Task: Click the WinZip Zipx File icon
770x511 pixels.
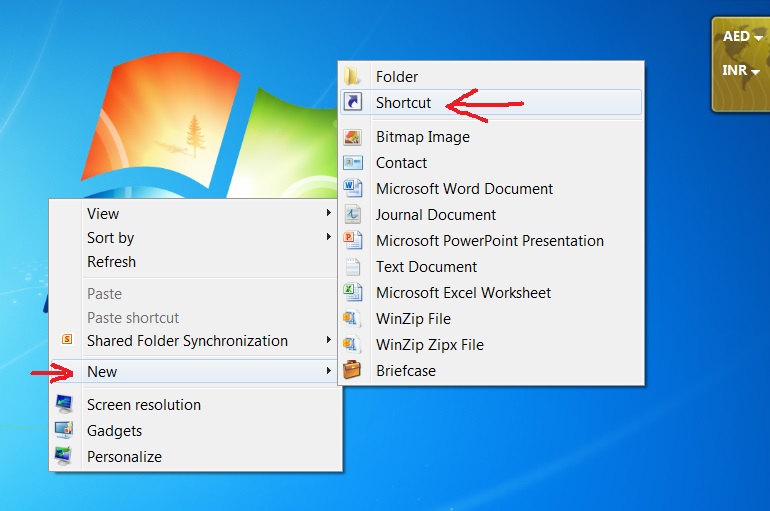Action: pos(352,345)
